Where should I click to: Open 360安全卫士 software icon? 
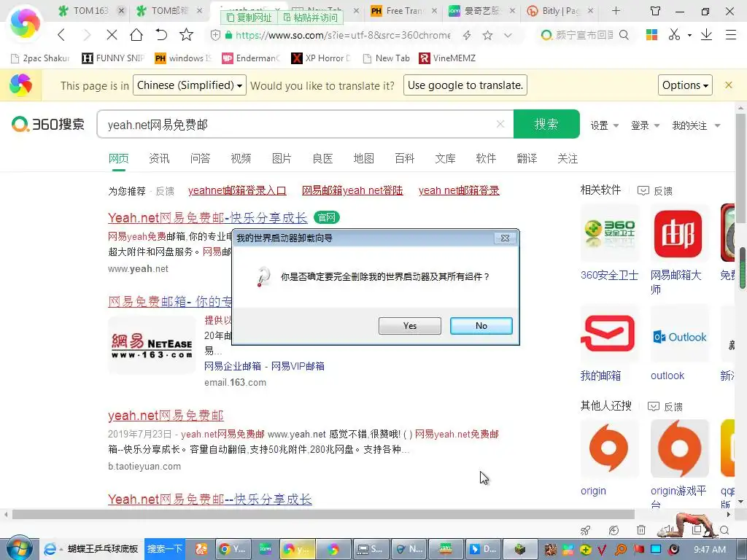[x=610, y=233]
